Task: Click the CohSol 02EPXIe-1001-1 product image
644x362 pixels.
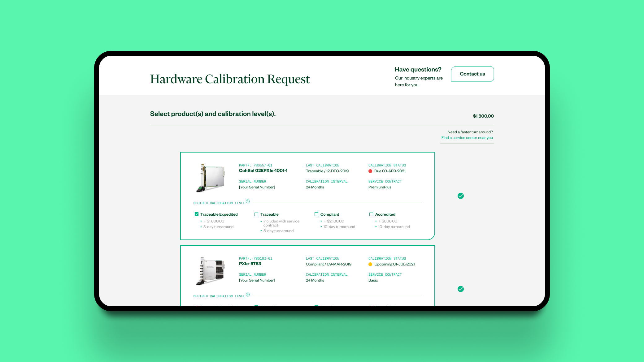Action: (211, 178)
